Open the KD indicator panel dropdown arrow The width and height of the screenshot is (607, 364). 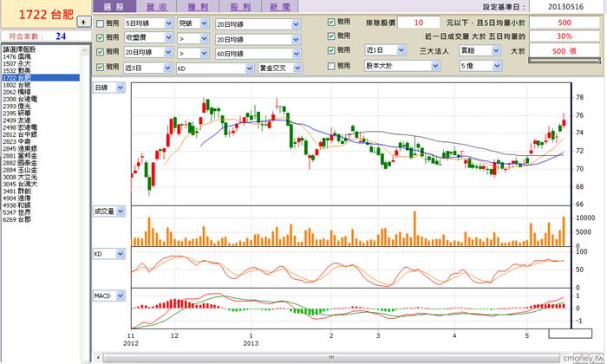(121, 254)
